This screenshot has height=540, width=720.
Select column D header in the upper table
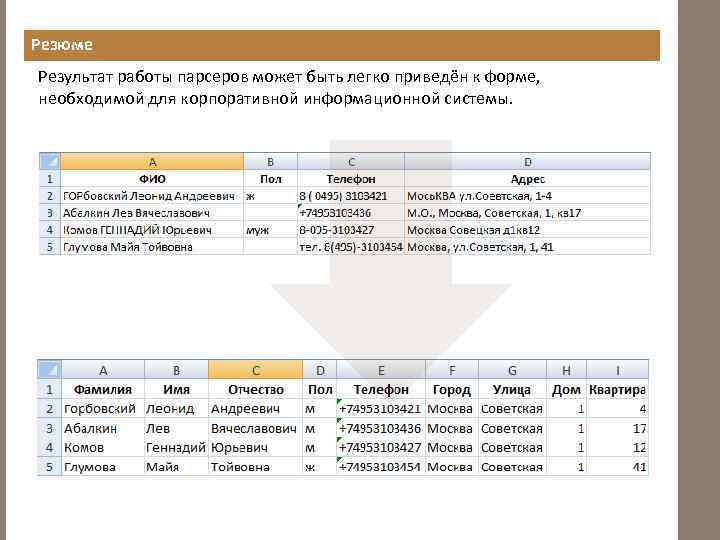[528, 162]
